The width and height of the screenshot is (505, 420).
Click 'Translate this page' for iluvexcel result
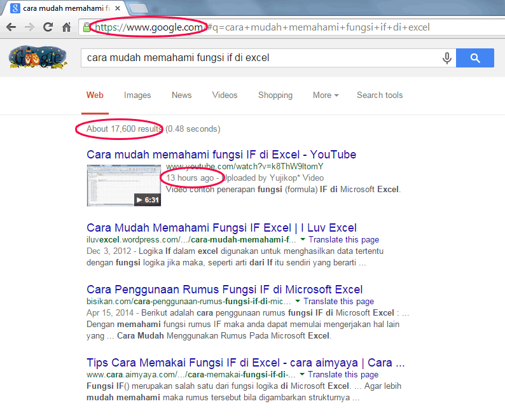click(343, 240)
